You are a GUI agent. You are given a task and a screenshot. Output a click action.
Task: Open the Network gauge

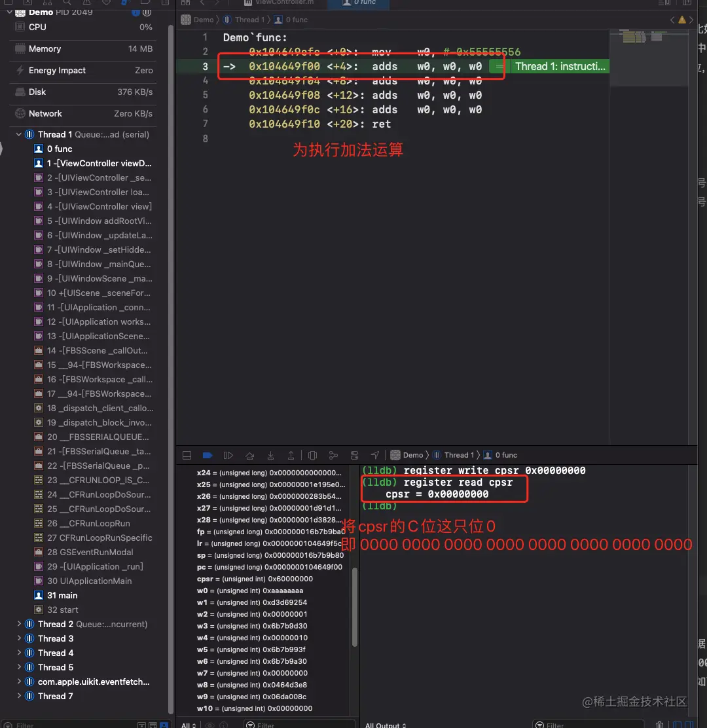[84, 113]
